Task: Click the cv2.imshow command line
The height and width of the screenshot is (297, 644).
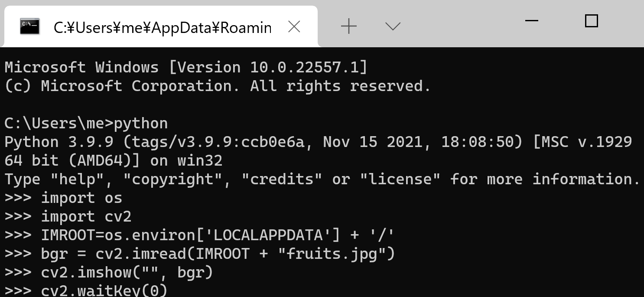Action: (x=127, y=272)
